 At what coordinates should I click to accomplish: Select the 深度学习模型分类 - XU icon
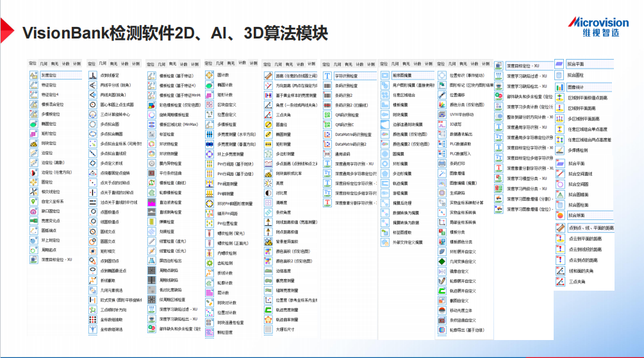click(x=499, y=178)
